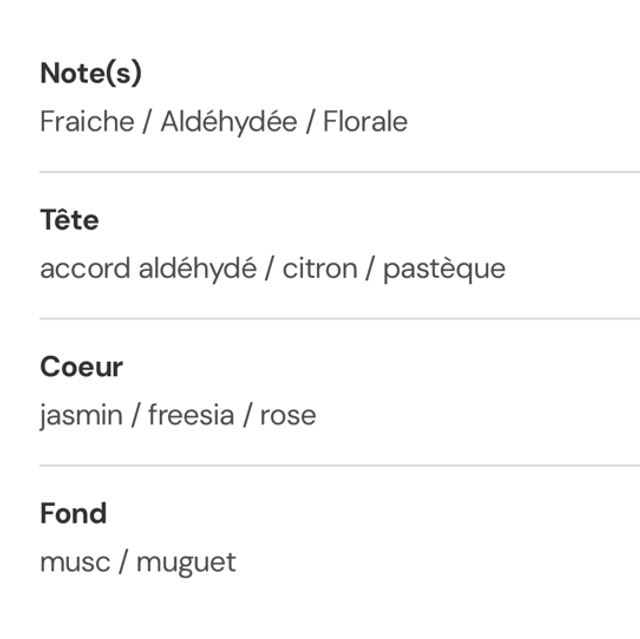
Task: Click the divider line above the Fond heading
Action: (340, 466)
